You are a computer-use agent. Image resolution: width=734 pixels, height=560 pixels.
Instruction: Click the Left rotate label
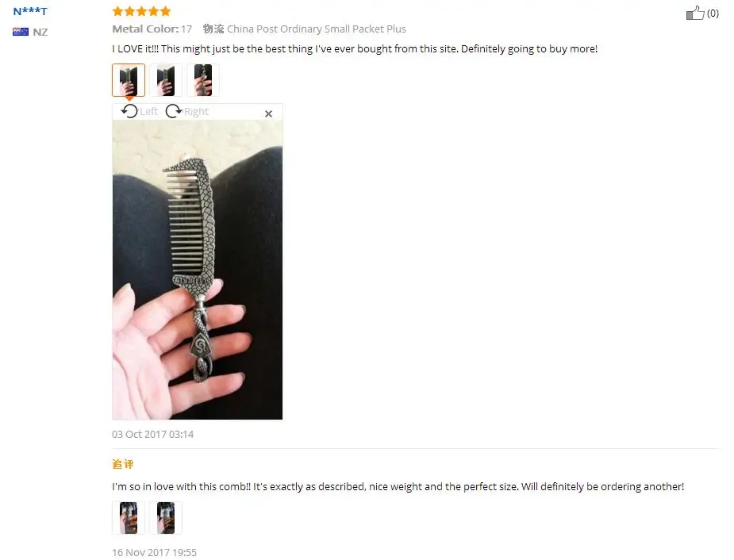[x=148, y=111]
